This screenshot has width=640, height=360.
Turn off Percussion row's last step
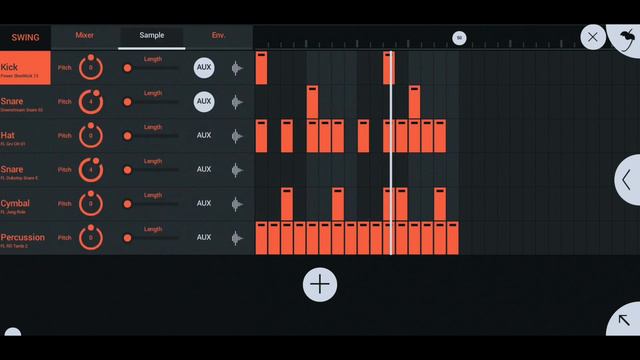(453, 238)
